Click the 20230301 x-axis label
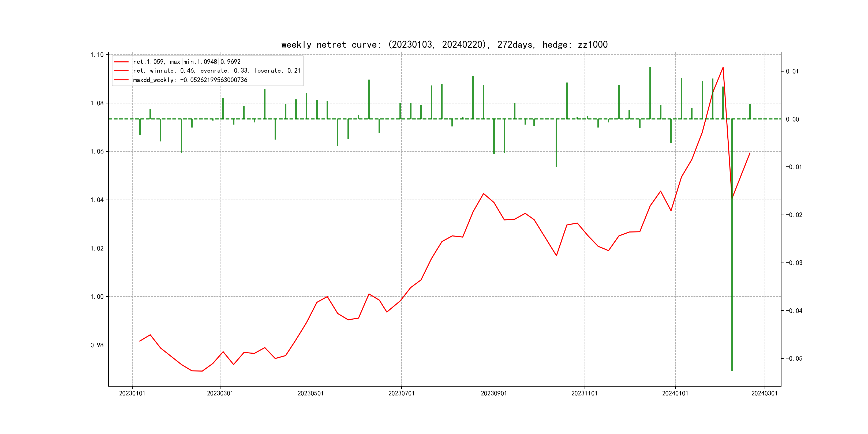Screen dimensions: 868x434 point(220,393)
